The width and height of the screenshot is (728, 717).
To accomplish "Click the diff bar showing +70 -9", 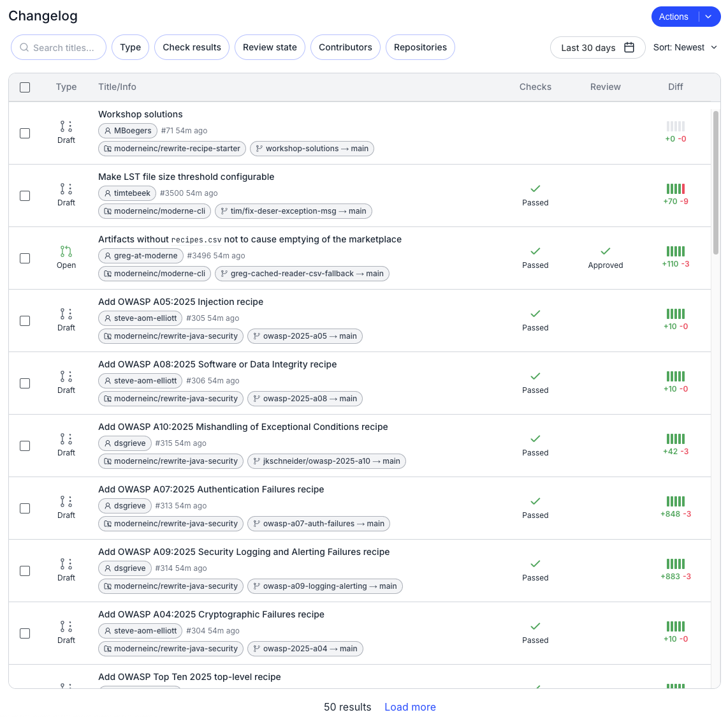I will click(676, 189).
